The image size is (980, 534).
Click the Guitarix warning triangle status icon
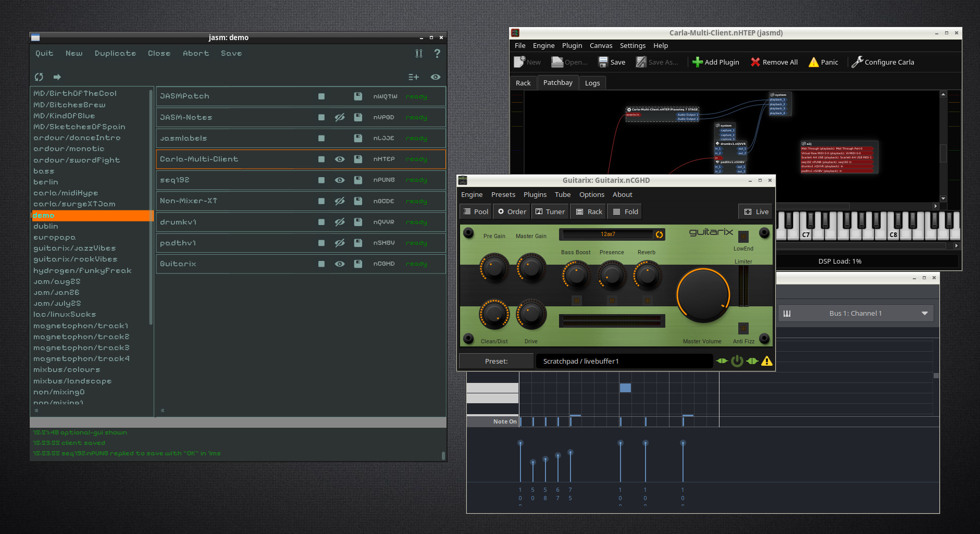coord(766,361)
